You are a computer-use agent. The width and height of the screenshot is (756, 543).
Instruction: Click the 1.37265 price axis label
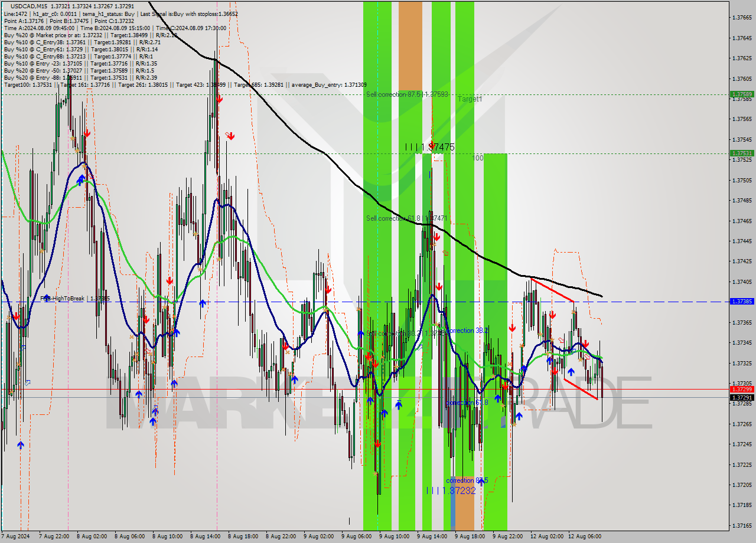(742, 424)
